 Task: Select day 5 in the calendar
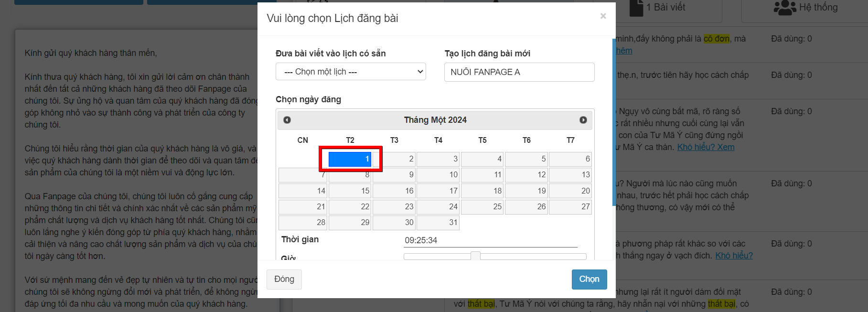526,159
